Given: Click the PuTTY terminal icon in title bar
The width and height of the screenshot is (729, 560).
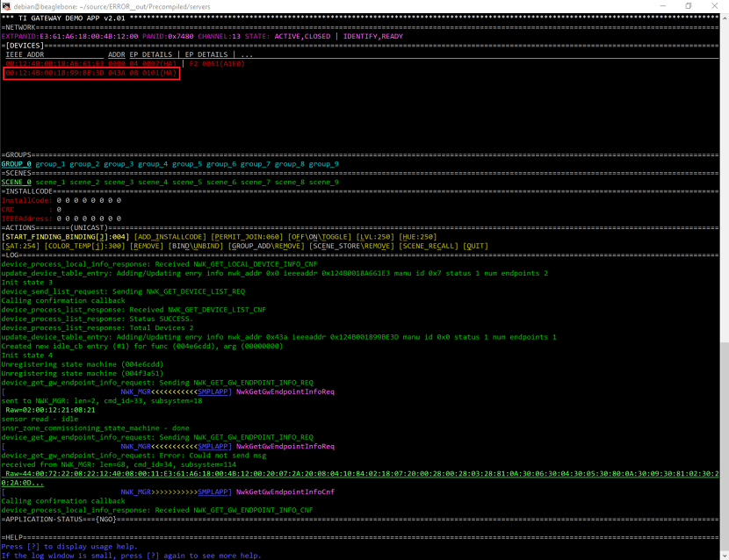Looking at the screenshot, I should (x=8, y=6).
